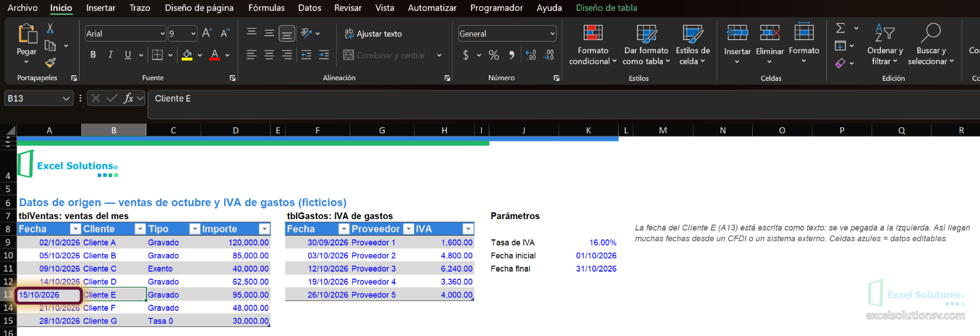Open the Fecha filter dropdown in tblVentas
This screenshot has width=980, height=336.
tap(75, 229)
